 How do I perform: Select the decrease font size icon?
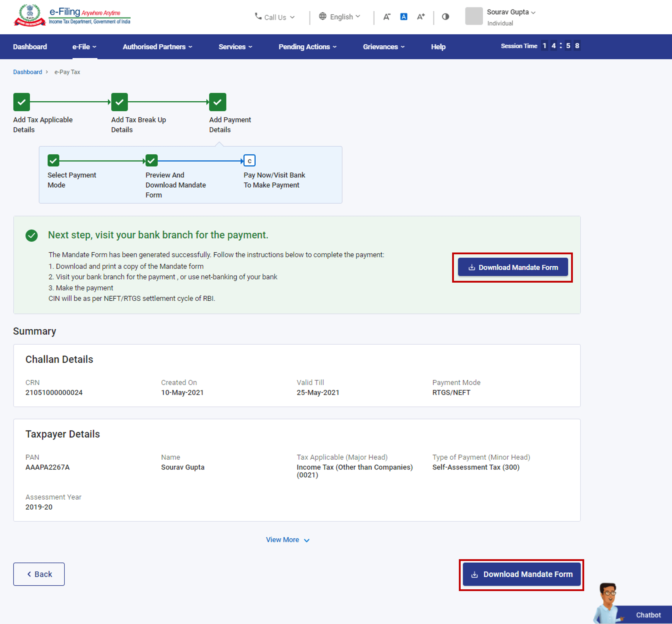[387, 16]
